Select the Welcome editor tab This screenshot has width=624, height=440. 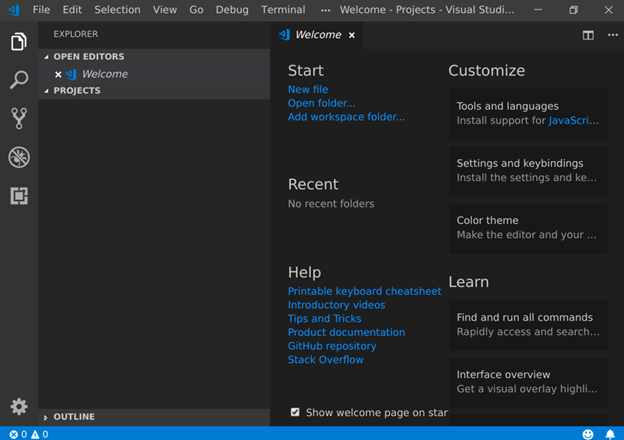[x=316, y=35]
